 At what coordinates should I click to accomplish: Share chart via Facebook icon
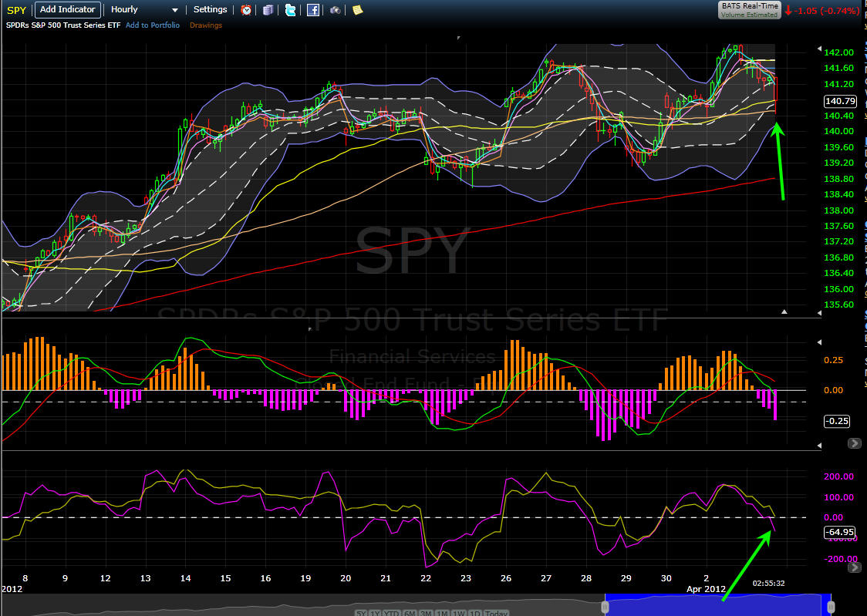tap(313, 10)
